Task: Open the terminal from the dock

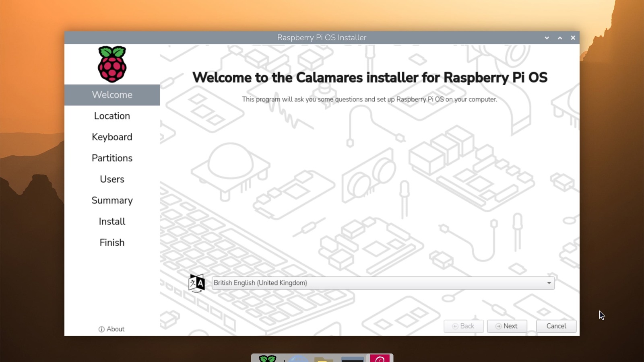Action: pos(353,359)
